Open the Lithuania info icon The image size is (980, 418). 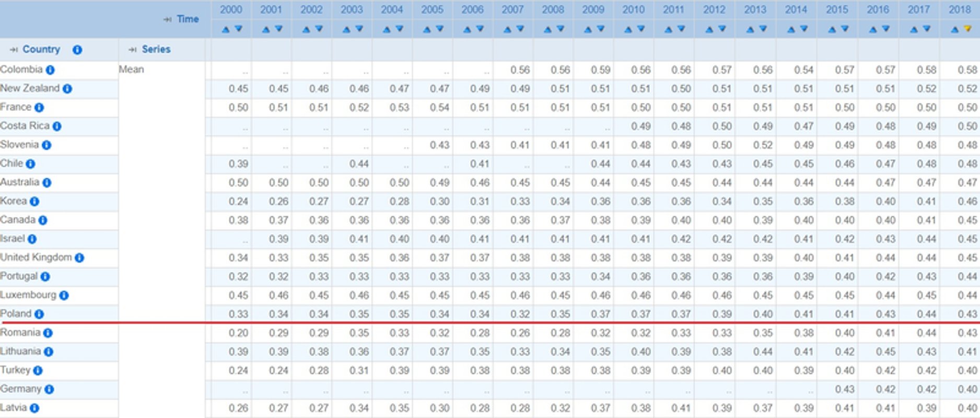tap(49, 352)
